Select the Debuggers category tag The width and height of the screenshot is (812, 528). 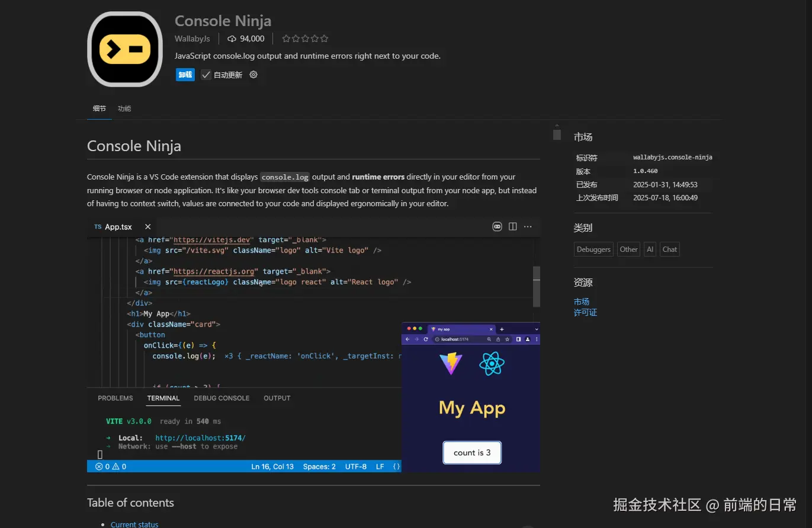(593, 249)
